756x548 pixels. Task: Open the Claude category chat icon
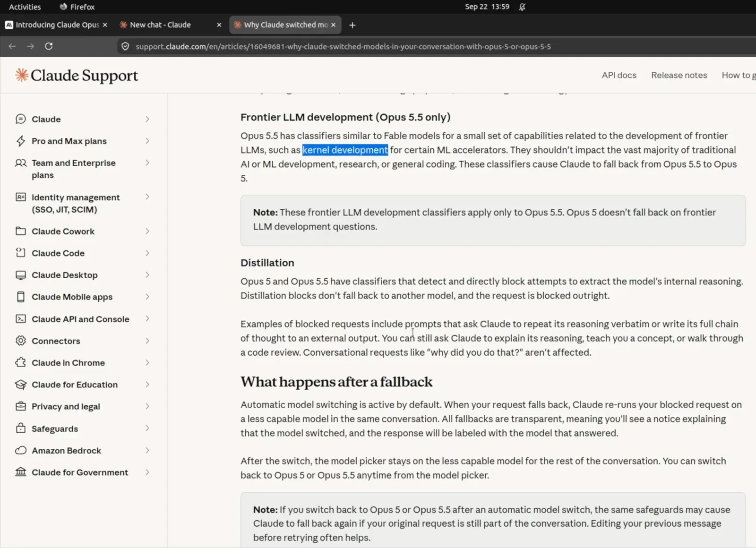click(20, 119)
